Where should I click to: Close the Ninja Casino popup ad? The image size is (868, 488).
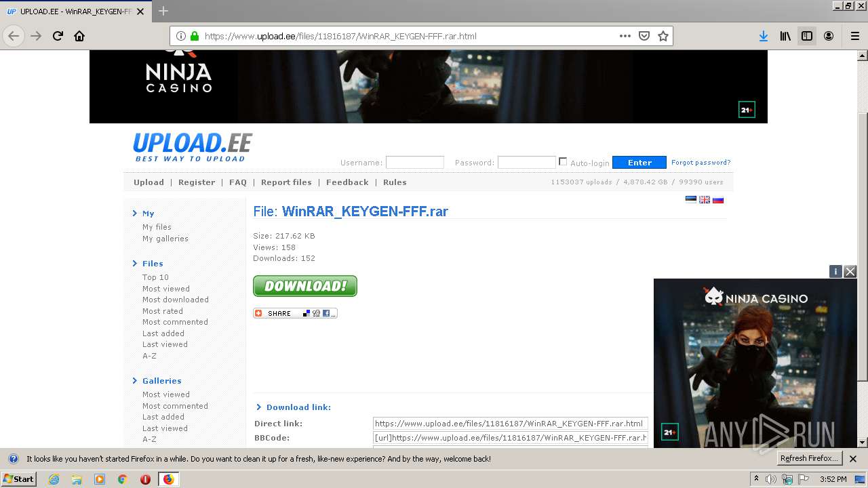coord(850,271)
